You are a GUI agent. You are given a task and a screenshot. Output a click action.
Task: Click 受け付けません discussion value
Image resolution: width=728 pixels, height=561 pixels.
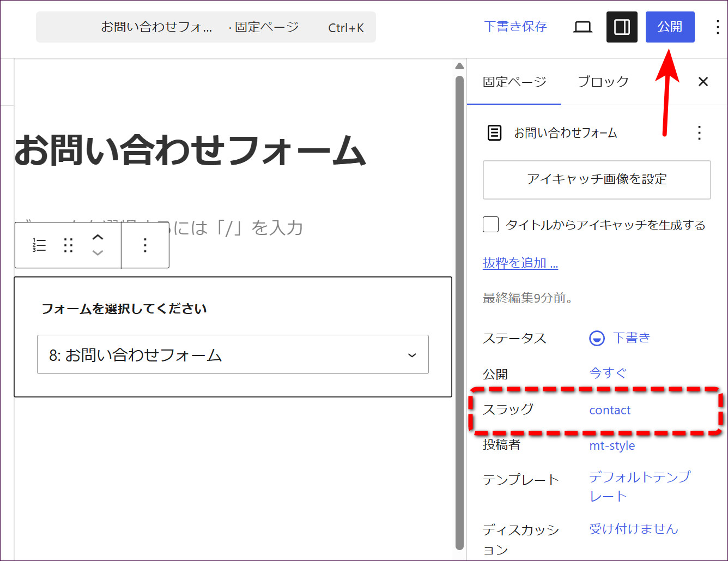634,529
